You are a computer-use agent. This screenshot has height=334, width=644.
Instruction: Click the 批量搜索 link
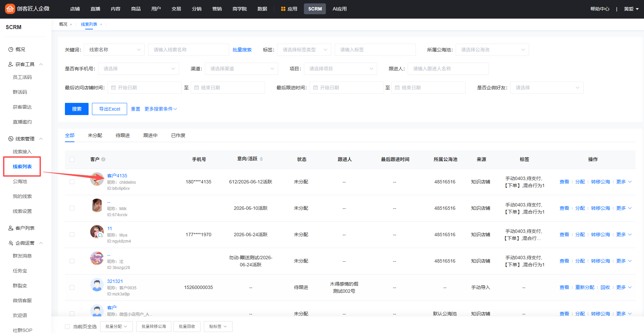coord(242,50)
